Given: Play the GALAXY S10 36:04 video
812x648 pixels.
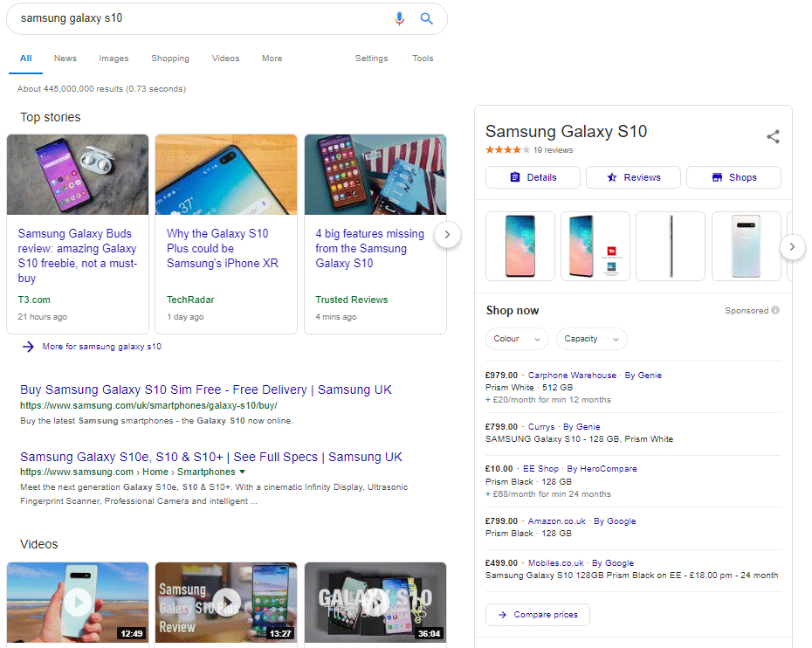Looking at the screenshot, I should point(375,603).
